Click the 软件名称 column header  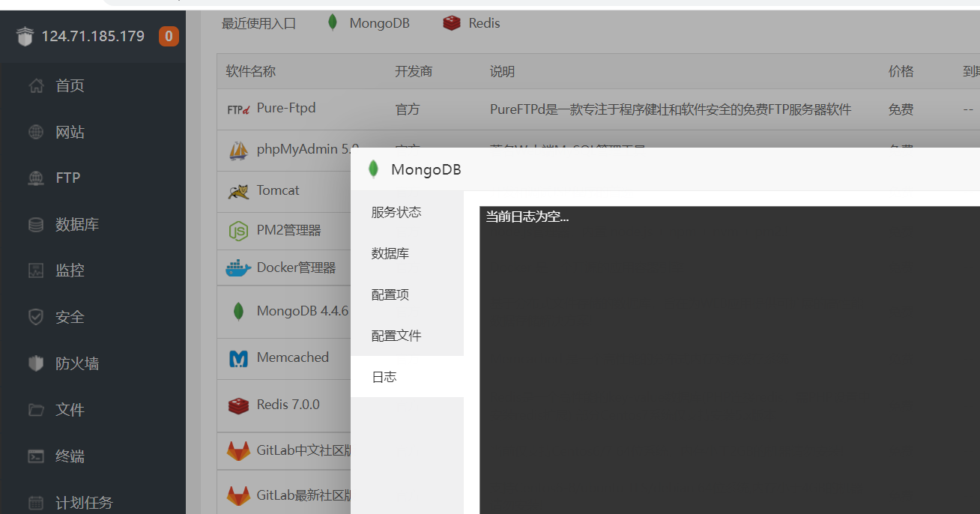(251, 72)
